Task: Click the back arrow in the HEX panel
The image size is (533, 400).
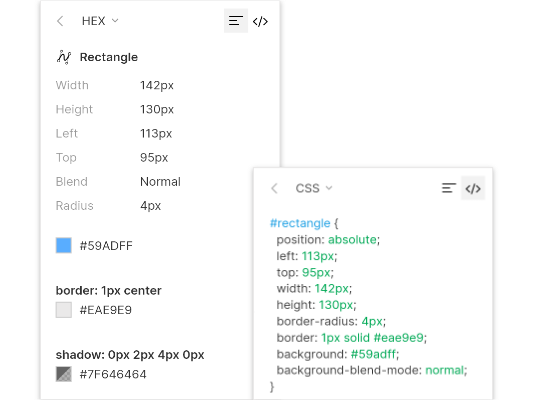Action: point(60,21)
